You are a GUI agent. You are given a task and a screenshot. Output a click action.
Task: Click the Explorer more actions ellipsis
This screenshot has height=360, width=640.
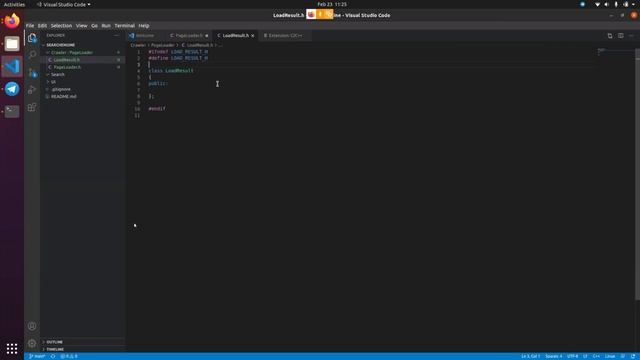point(116,36)
